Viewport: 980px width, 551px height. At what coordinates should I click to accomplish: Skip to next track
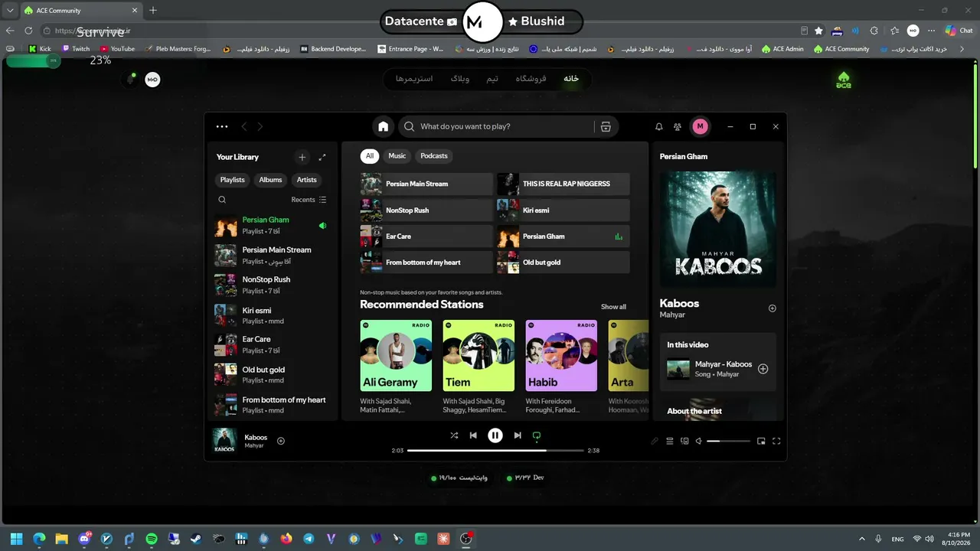point(518,435)
